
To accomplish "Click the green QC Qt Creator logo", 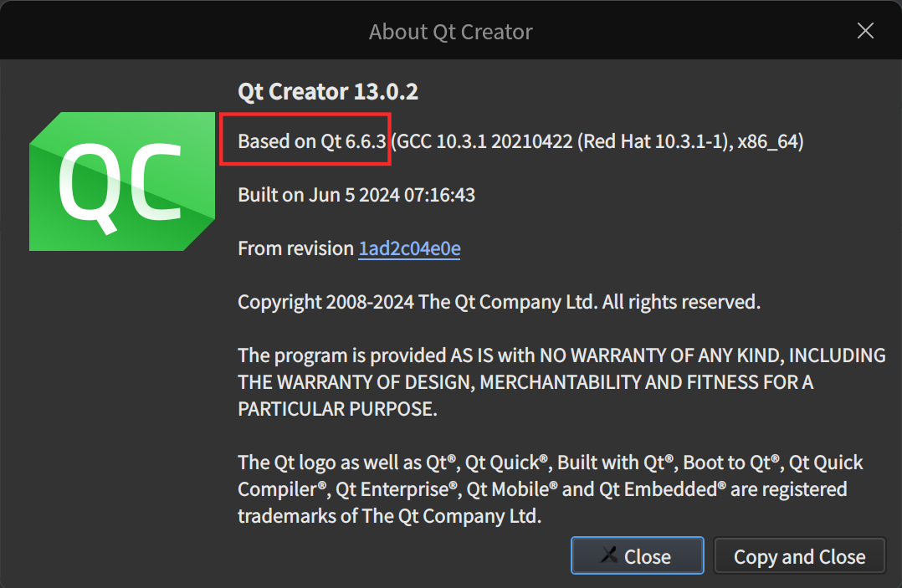I will (122, 181).
